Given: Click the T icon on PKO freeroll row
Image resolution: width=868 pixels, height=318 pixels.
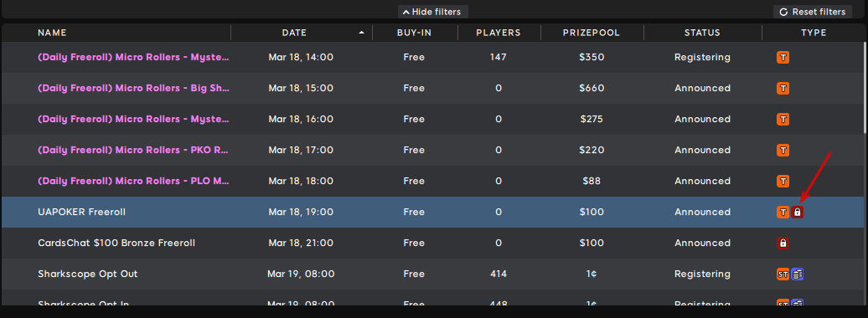Looking at the screenshot, I should [x=783, y=150].
